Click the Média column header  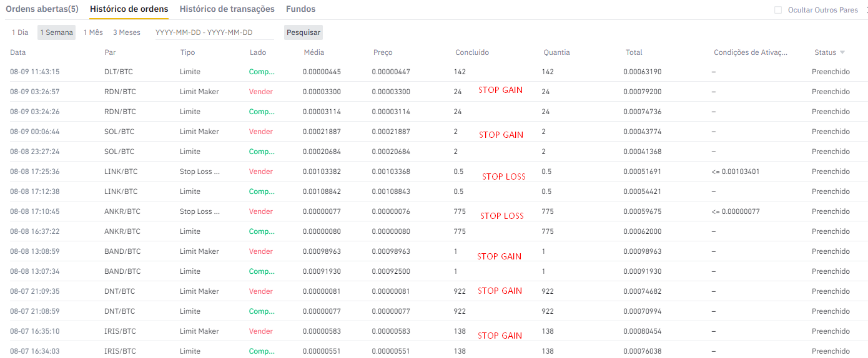(314, 52)
